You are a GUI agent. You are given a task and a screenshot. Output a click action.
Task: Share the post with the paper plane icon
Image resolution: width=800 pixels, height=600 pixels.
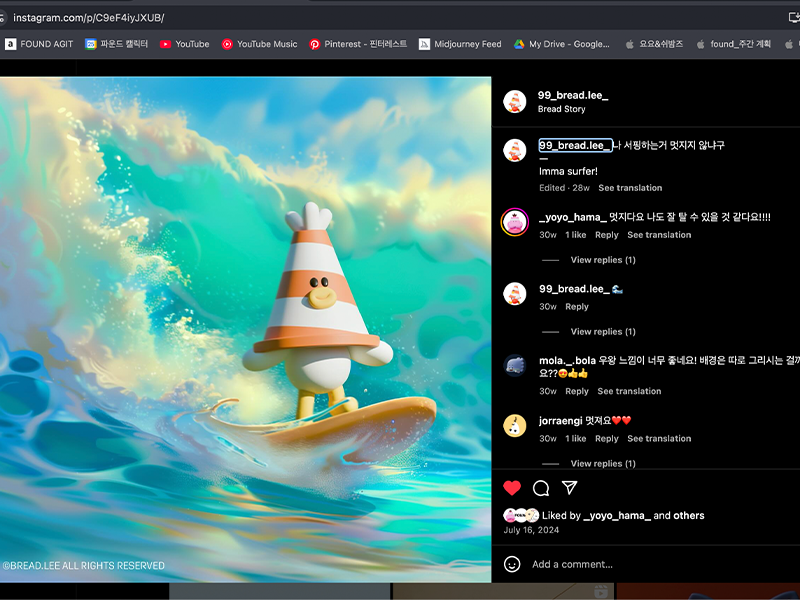[x=569, y=488]
